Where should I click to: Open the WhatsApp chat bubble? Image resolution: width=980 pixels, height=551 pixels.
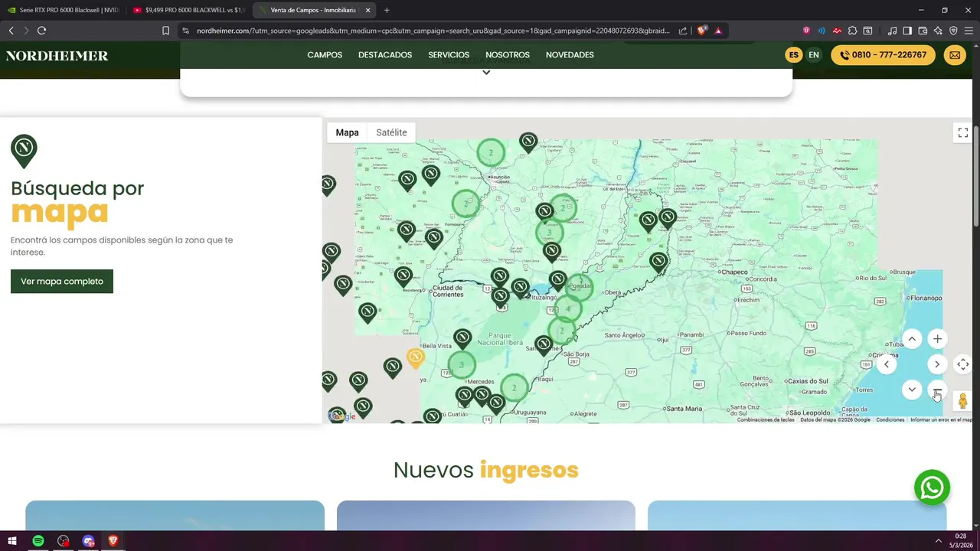coord(932,487)
